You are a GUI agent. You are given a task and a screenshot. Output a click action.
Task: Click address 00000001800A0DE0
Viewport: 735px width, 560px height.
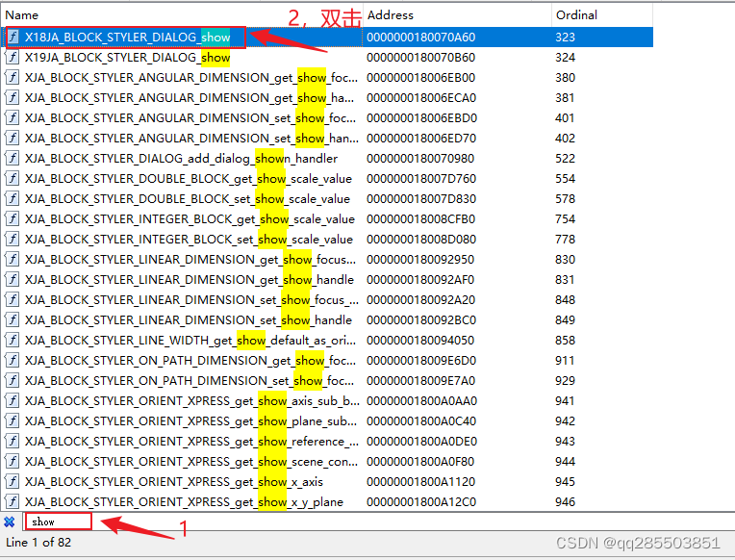pos(421,441)
